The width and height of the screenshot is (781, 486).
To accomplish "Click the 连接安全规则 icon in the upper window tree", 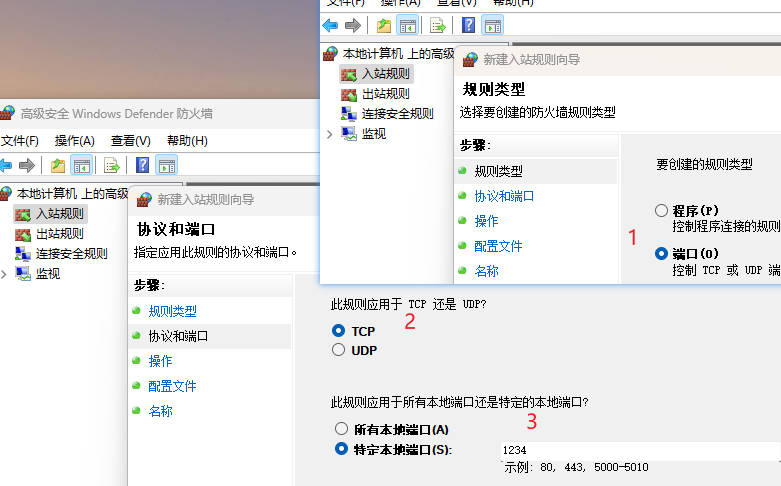I will click(x=349, y=114).
